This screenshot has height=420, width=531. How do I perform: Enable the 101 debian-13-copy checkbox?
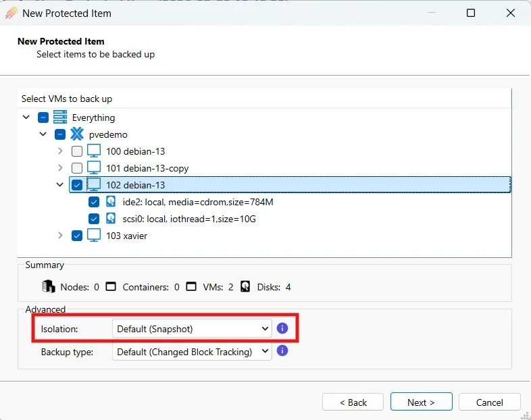click(77, 168)
